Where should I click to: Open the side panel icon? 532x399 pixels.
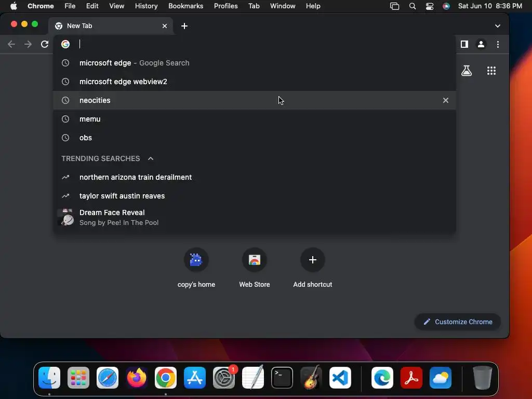(x=464, y=44)
